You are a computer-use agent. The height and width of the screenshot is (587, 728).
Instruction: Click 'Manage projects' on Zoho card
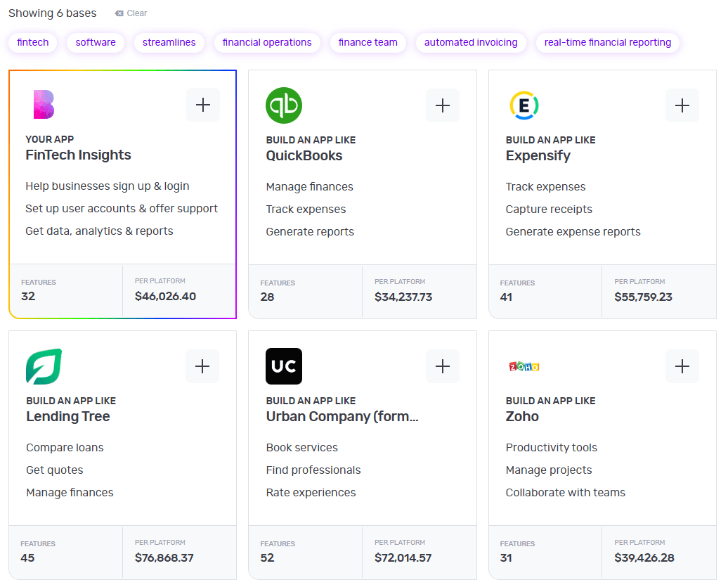(x=549, y=470)
